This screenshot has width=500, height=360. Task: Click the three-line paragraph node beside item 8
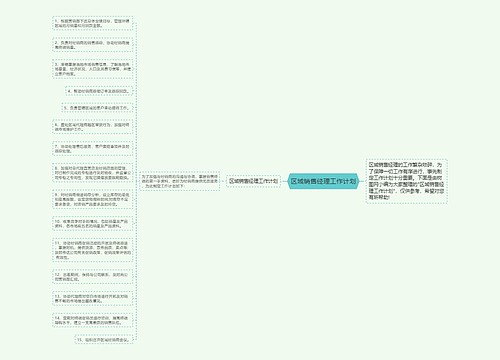(x=180, y=181)
